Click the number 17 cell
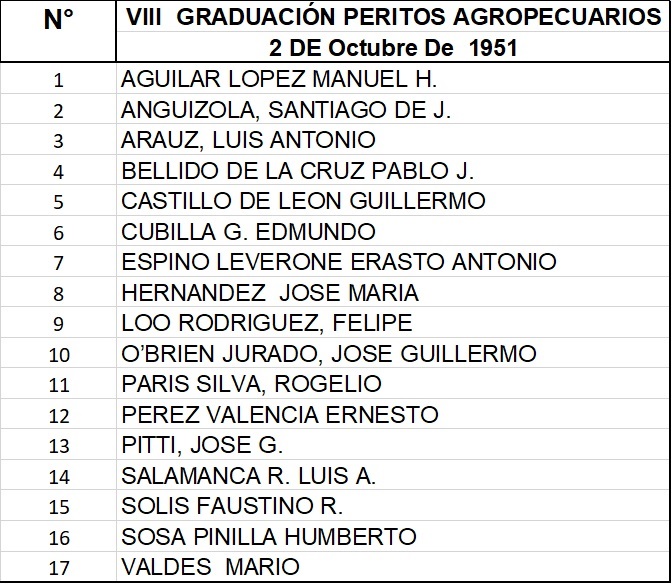This screenshot has width=672, height=584. pos(58,567)
